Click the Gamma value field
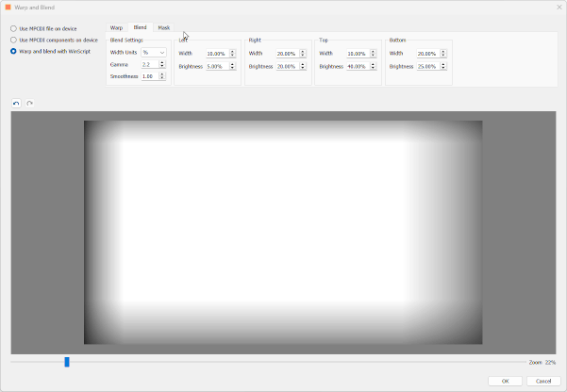 point(150,64)
